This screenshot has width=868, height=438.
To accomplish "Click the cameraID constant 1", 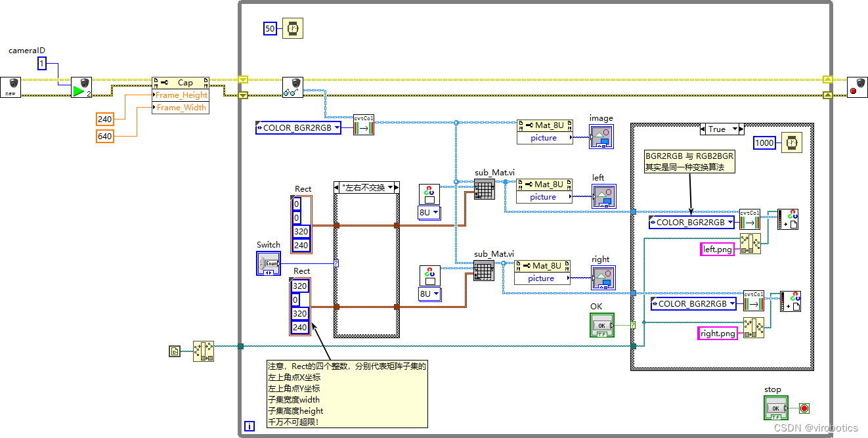I will pos(42,64).
